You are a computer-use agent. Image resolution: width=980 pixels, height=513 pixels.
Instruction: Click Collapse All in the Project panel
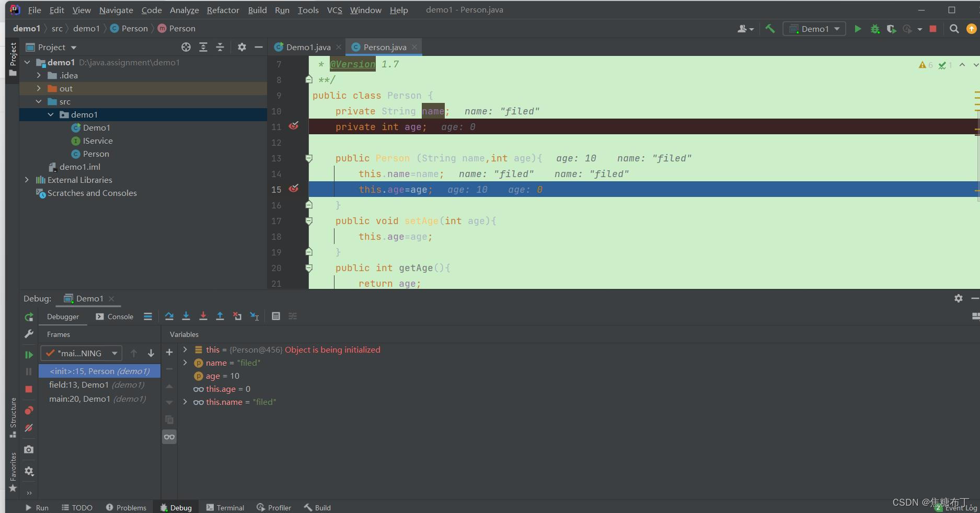[220, 47]
